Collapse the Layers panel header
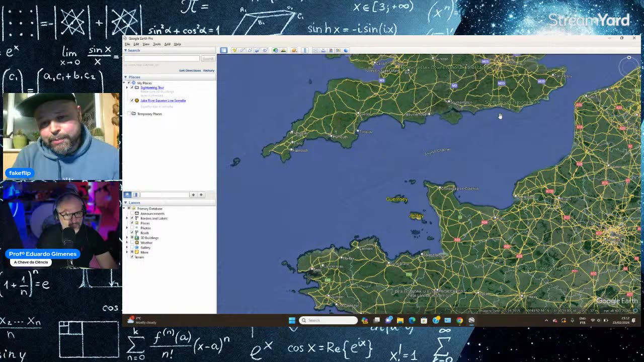This screenshot has height=362, width=644. point(126,203)
